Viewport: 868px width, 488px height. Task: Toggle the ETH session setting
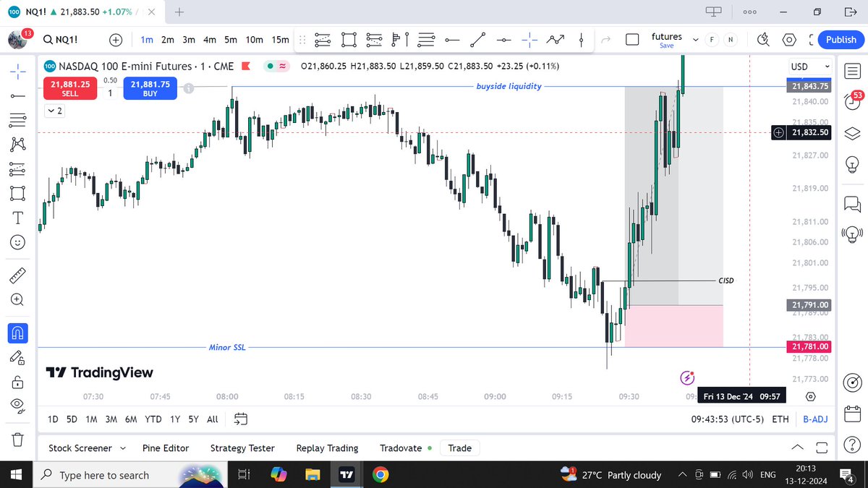point(780,419)
